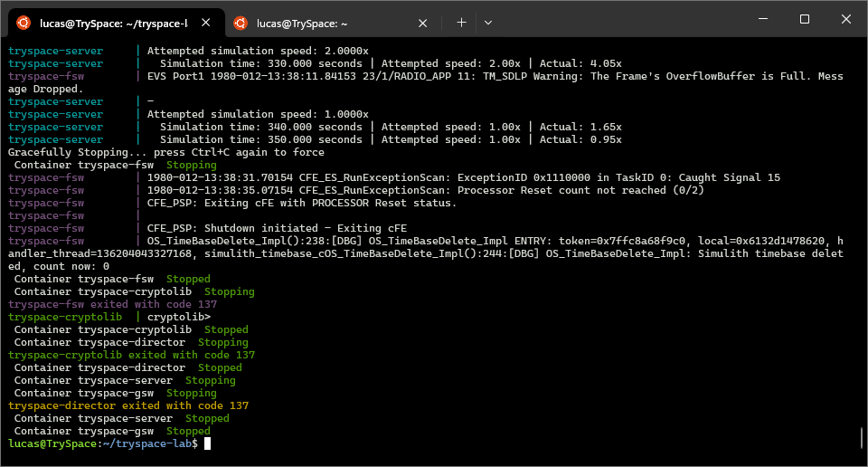Screen dimensions: 868x467
Task: Click 'Container tryspace-gsw Stopped' line
Action: [112, 432]
